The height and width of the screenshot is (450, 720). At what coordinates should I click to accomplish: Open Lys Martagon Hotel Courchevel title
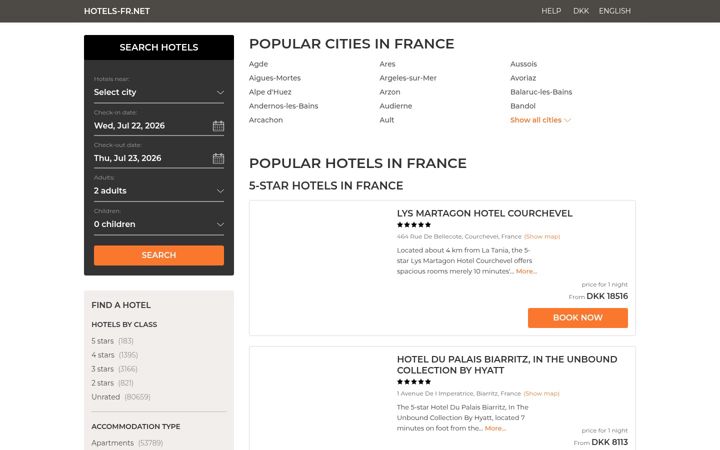484,214
